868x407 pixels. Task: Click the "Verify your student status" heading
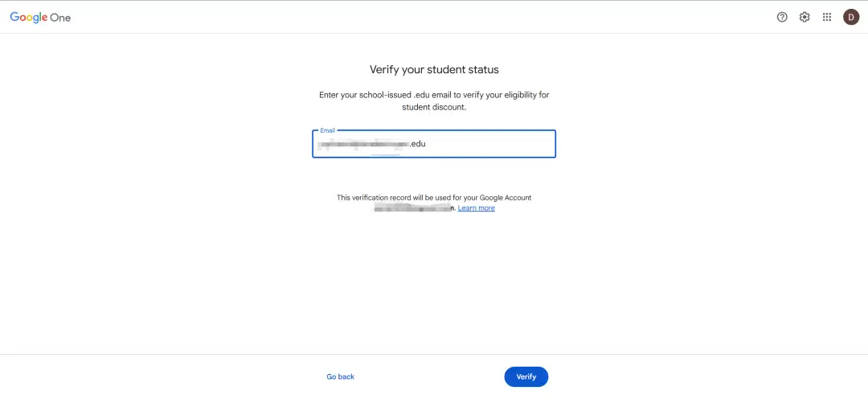pyautogui.click(x=434, y=70)
